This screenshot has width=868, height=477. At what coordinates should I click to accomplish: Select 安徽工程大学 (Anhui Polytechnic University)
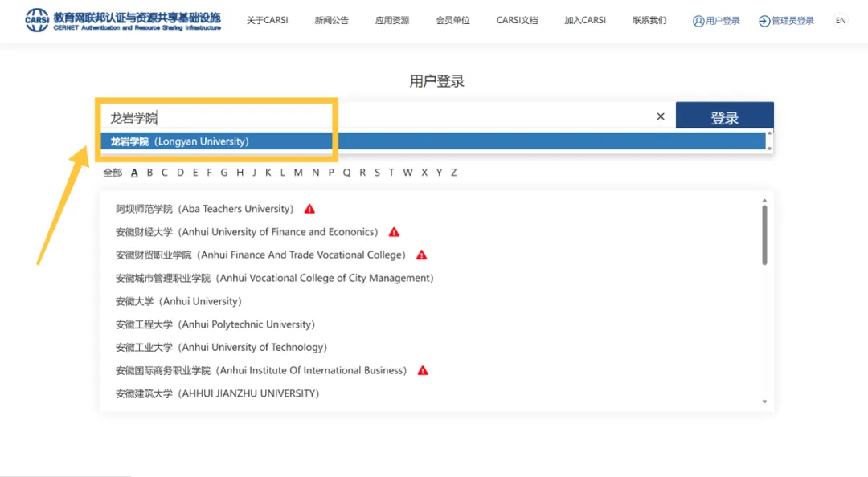click(215, 324)
